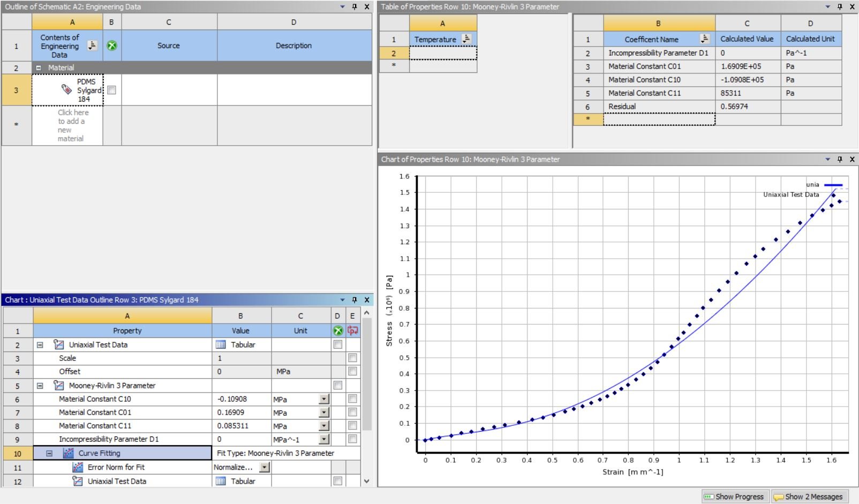This screenshot has width=859, height=504.
Task: Toggle suppression checkbox for Uniaxial Test Data row 2
Action: 338,344
